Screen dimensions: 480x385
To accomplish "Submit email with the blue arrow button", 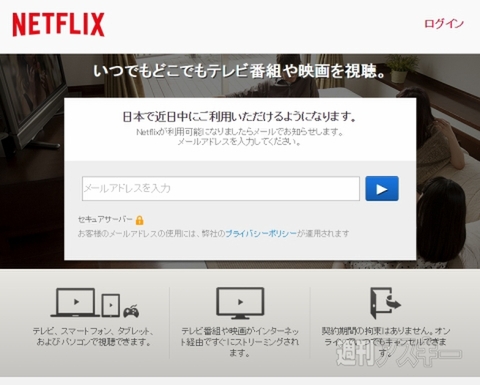I will [x=382, y=189].
